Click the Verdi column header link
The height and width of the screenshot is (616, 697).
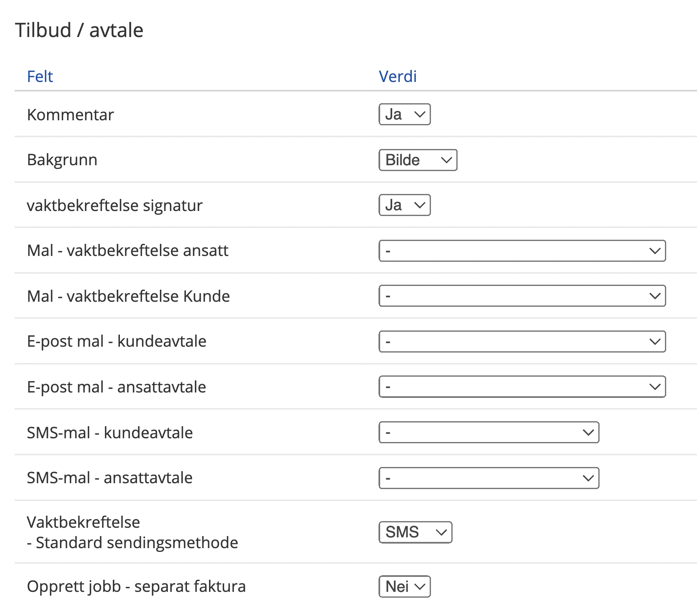(x=398, y=77)
